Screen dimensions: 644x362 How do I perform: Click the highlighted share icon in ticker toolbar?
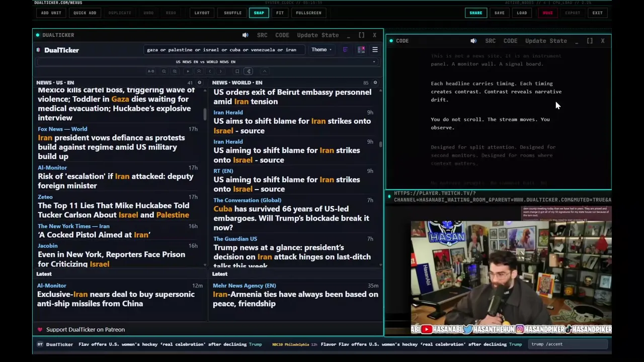[x=249, y=71]
